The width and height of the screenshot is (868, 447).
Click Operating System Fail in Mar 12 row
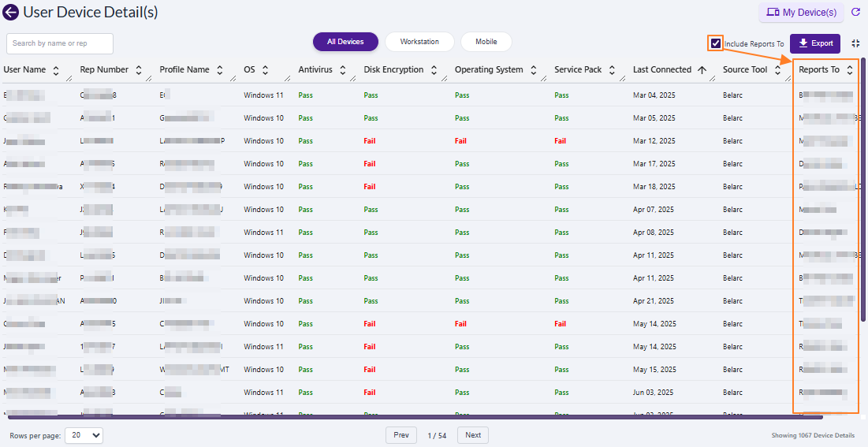[460, 140]
